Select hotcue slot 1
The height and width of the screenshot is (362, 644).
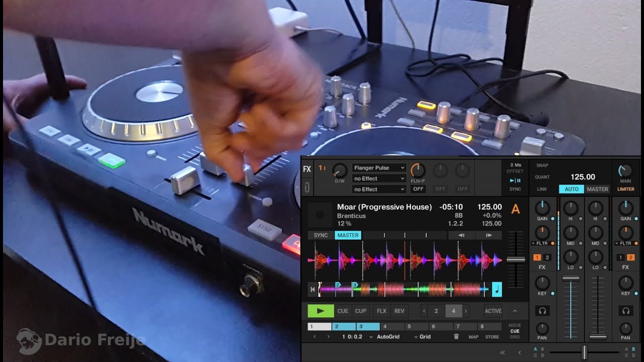point(319,326)
